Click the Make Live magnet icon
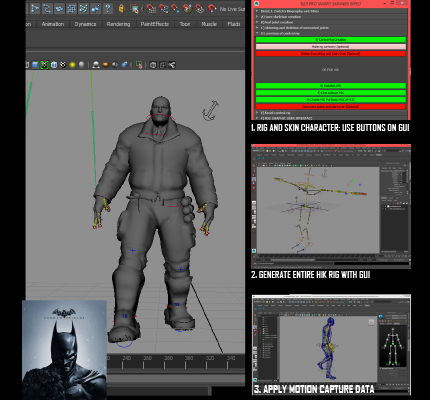The height and width of the screenshot is (400, 430). tap(212, 8)
